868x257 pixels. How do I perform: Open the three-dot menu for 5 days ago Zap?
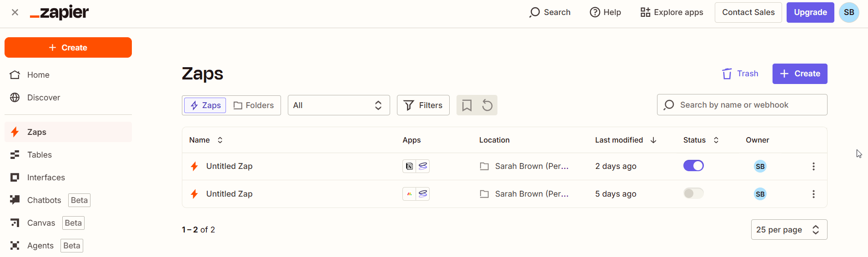pyautogui.click(x=813, y=194)
